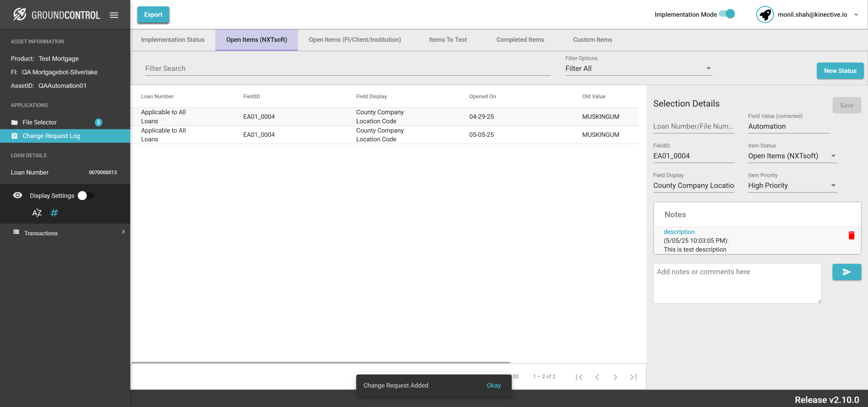The height and width of the screenshot is (407, 868).
Task: Dismiss notification by clicking Okay
Action: (493, 385)
